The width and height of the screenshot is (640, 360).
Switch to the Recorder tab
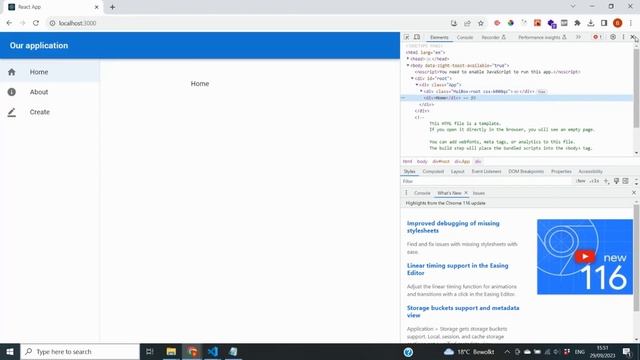click(493, 37)
